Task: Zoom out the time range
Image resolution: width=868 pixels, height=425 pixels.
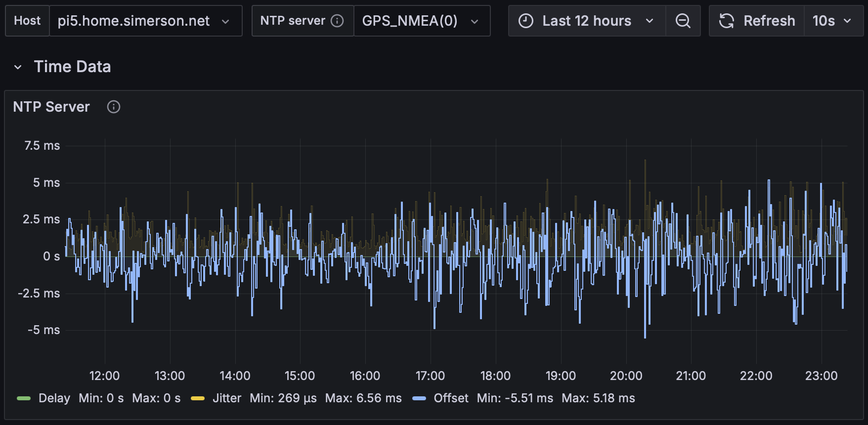Action: click(683, 21)
